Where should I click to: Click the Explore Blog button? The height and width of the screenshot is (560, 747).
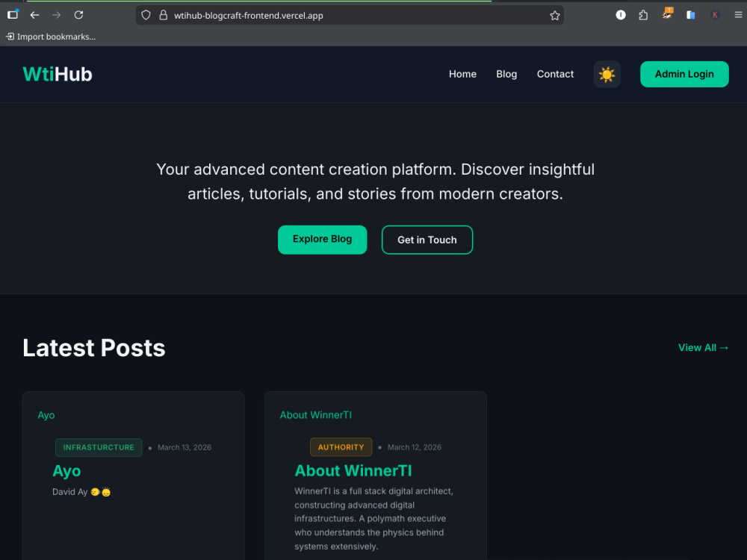[x=323, y=240]
